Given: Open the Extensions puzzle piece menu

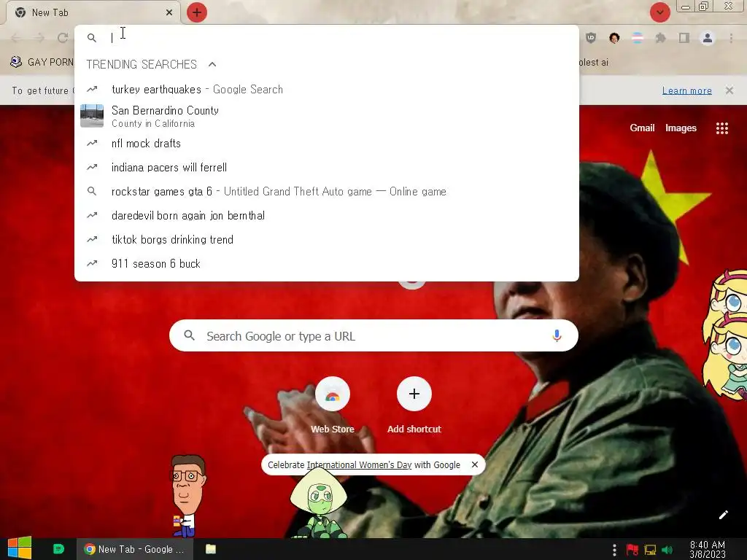Looking at the screenshot, I should 660,38.
